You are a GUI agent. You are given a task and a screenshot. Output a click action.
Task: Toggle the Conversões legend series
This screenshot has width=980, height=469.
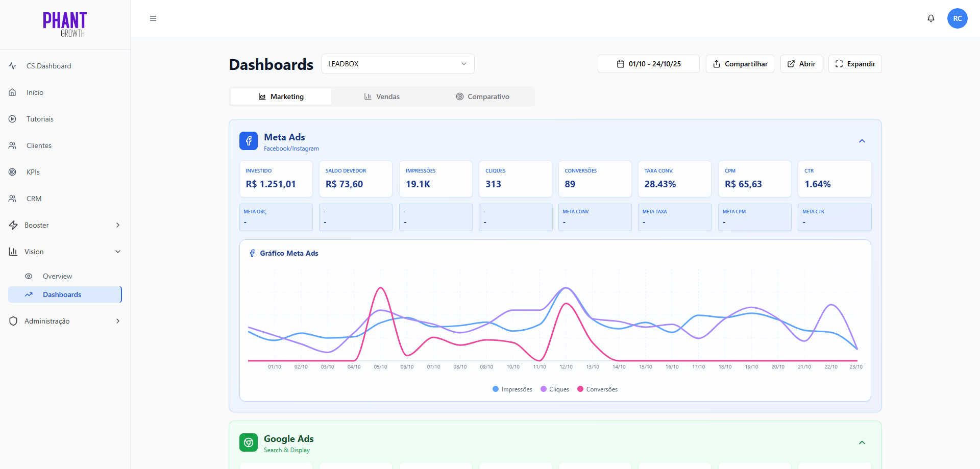click(x=597, y=389)
